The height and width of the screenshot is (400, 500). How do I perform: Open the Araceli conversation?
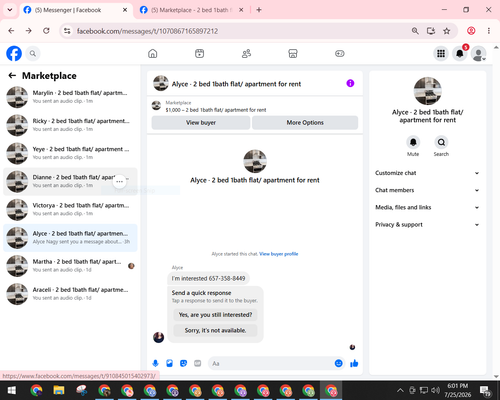[x=70, y=294]
